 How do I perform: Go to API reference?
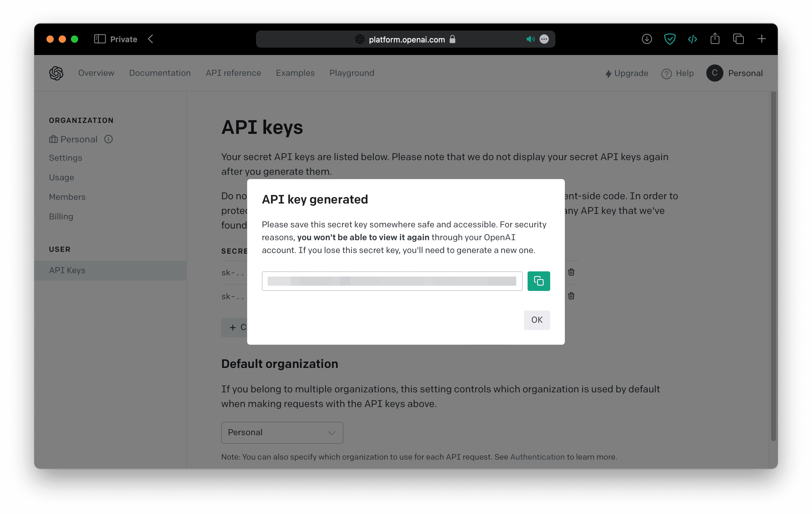(x=233, y=73)
